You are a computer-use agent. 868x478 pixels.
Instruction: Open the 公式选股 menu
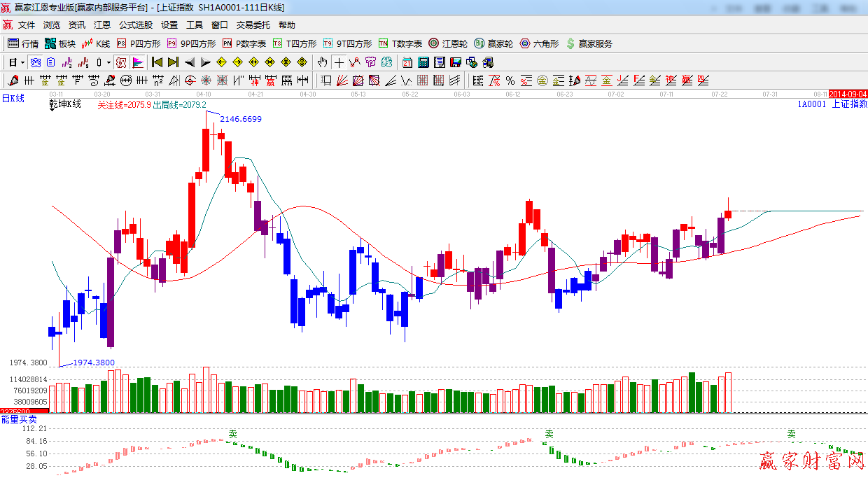[x=135, y=25]
